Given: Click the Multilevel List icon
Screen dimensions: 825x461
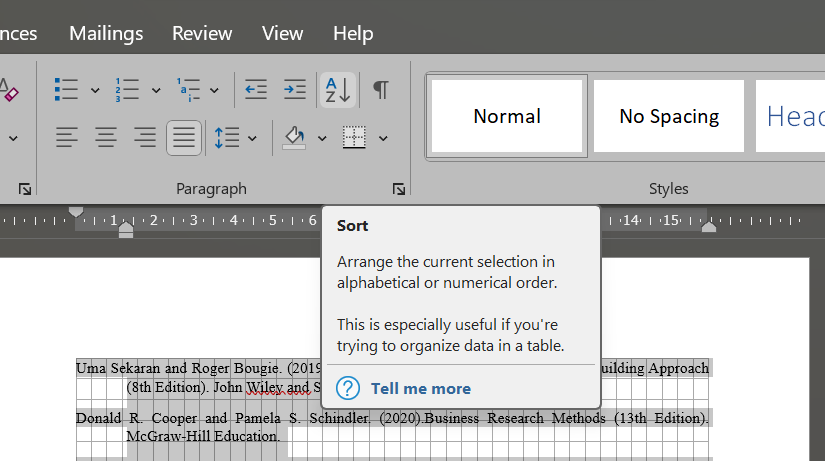Looking at the screenshot, I should pyautogui.click(x=188, y=89).
